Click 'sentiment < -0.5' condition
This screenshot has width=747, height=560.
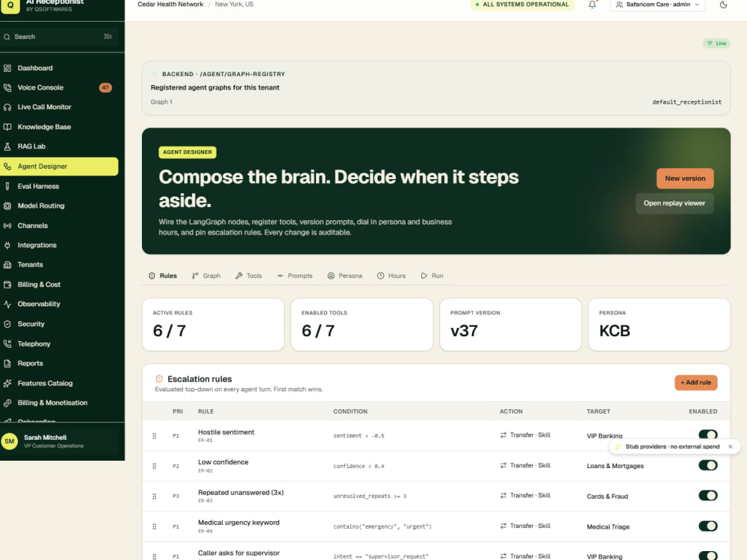(359, 436)
